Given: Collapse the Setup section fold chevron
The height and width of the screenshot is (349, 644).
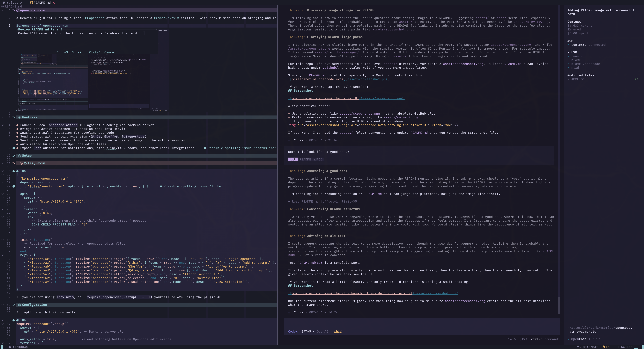Looking at the screenshot, I should coord(3,156).
